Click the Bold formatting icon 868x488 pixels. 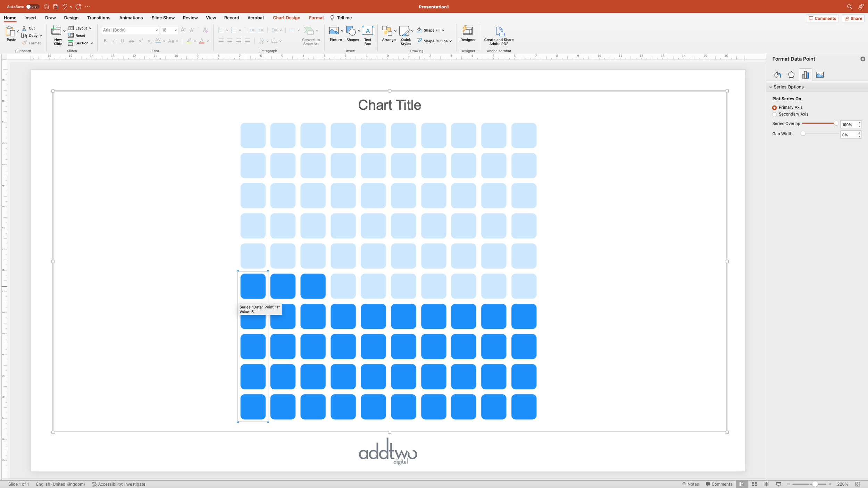click(105, 41)
